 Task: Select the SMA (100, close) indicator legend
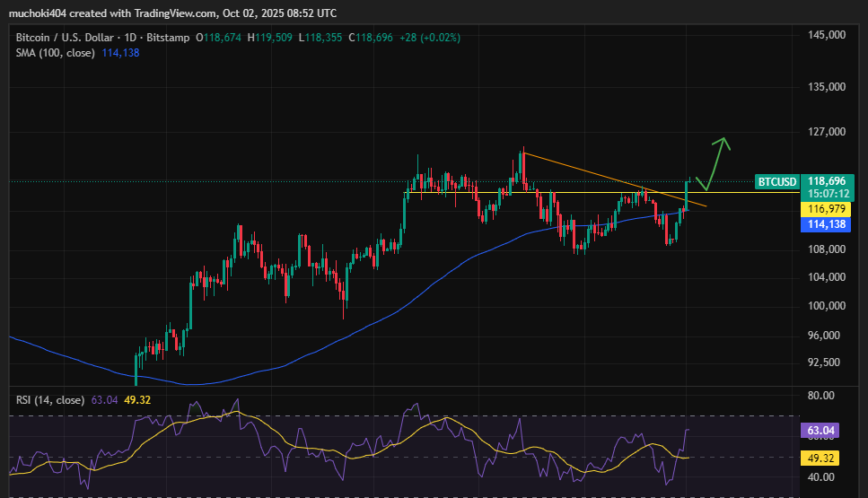coord(56,53)
